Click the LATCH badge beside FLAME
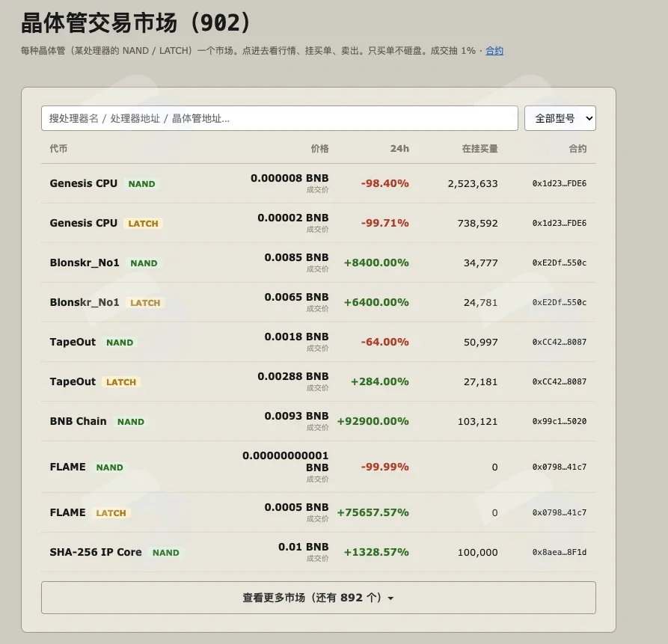This screenshot has height=644, width=668. (x=111, y=513)
